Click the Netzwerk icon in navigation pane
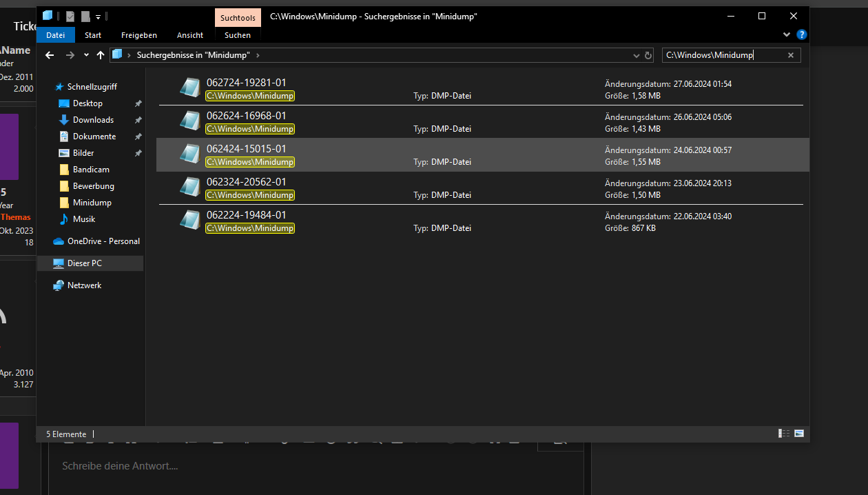This screenshot has height=495, width=868. [59, 285]
